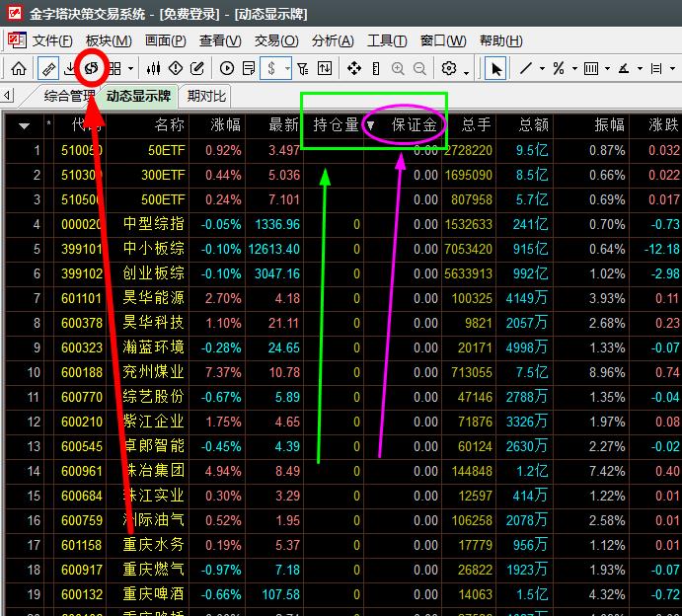
Task: Expand the angle tool dropdown arrow
Action: (640, 69)
